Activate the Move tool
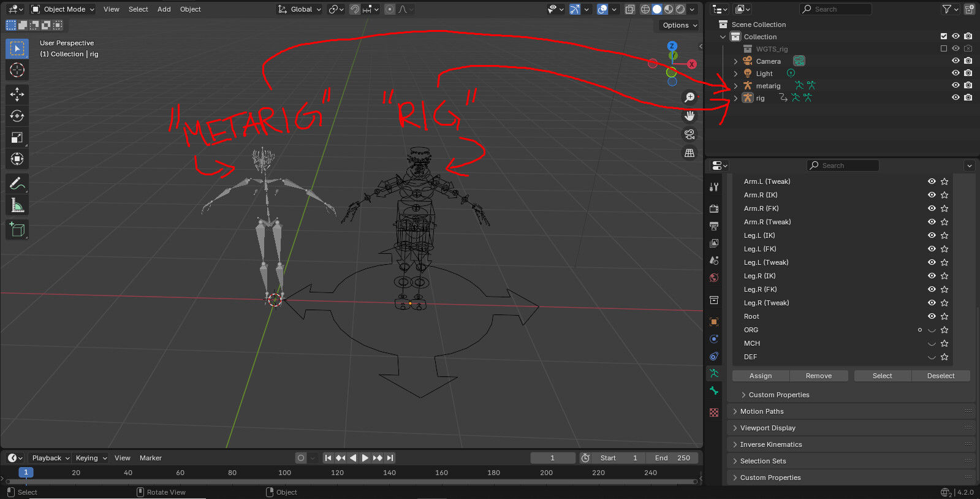Image resolution: width=980 pixels, height=499 pixels. (17, 94)
